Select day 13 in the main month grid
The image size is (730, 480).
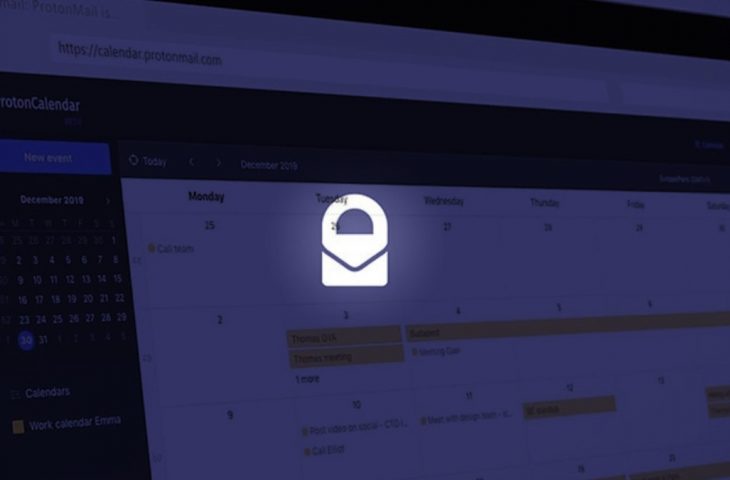661,380
